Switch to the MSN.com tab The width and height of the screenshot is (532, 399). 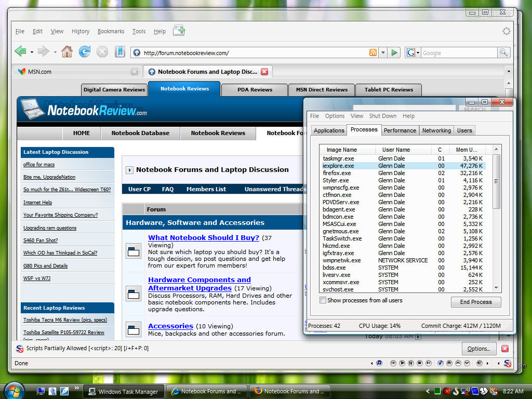pyautogui.click(x=77, y=72)
